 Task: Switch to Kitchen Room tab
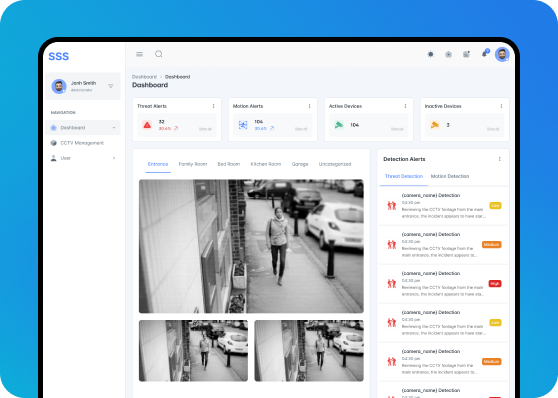pos(266,164)
